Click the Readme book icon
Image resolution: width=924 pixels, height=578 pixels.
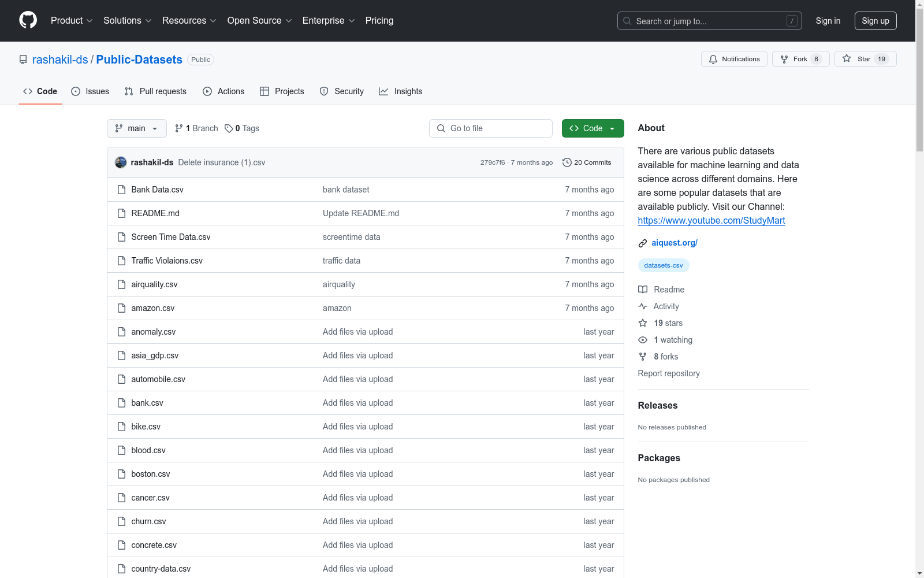(x=643, y=290)
